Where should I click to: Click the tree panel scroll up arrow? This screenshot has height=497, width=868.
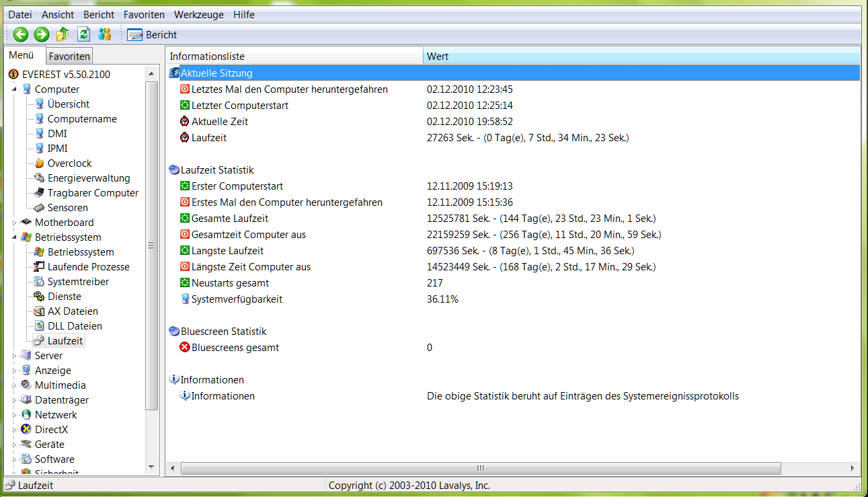pyautogui.click(x=153, y=73)
